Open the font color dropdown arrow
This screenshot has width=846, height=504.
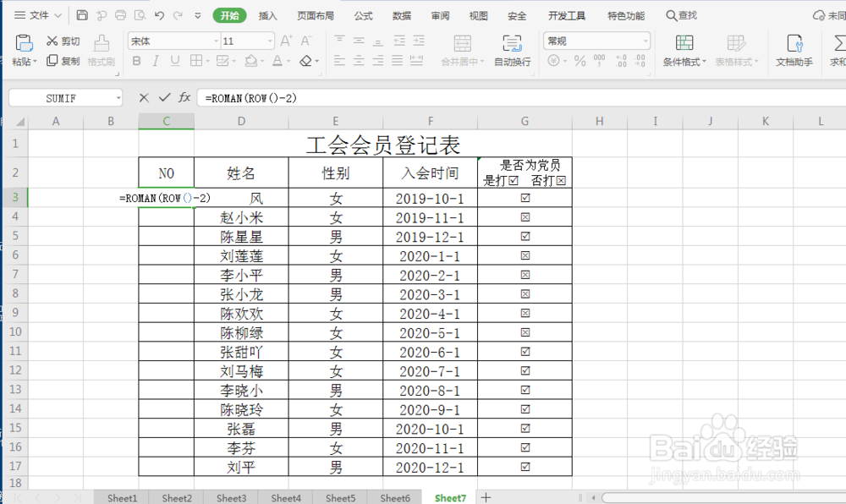[x=288, y=62]
